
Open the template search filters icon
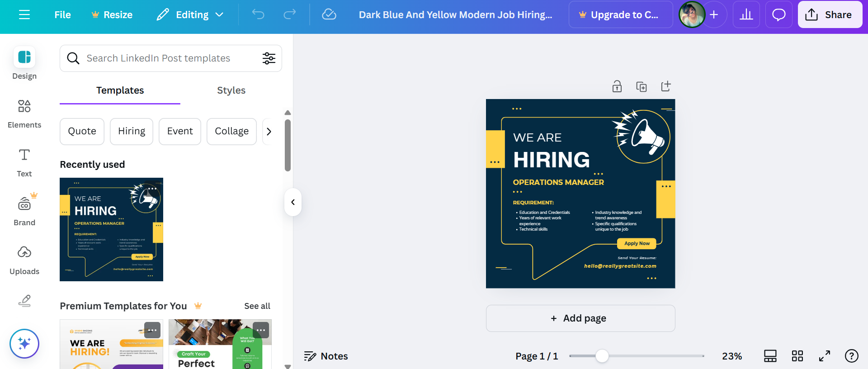269,58
